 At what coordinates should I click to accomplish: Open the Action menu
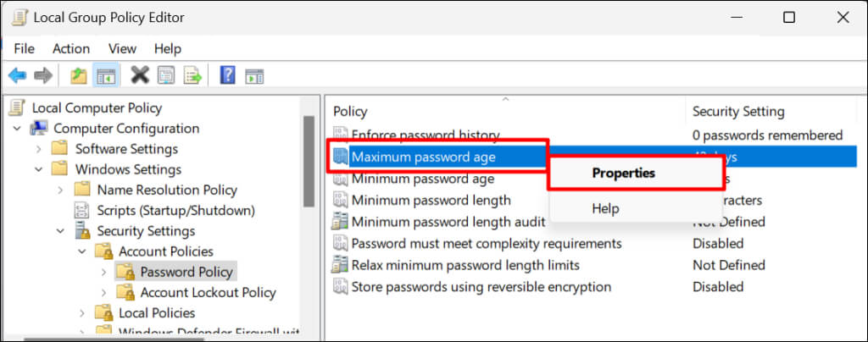pyautogui.click(x=71, y=48)
